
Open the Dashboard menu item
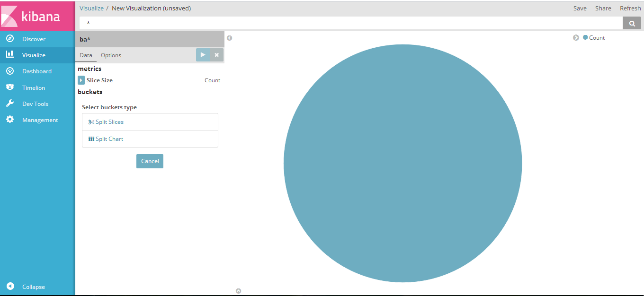37,71
